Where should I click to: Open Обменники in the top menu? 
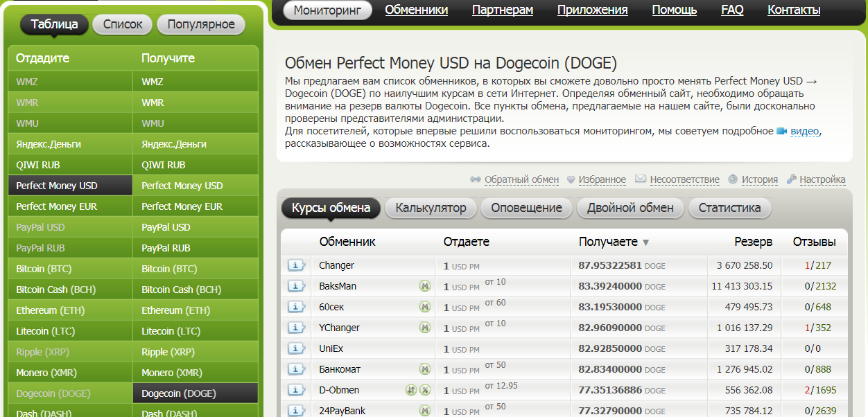click(416, 10)
